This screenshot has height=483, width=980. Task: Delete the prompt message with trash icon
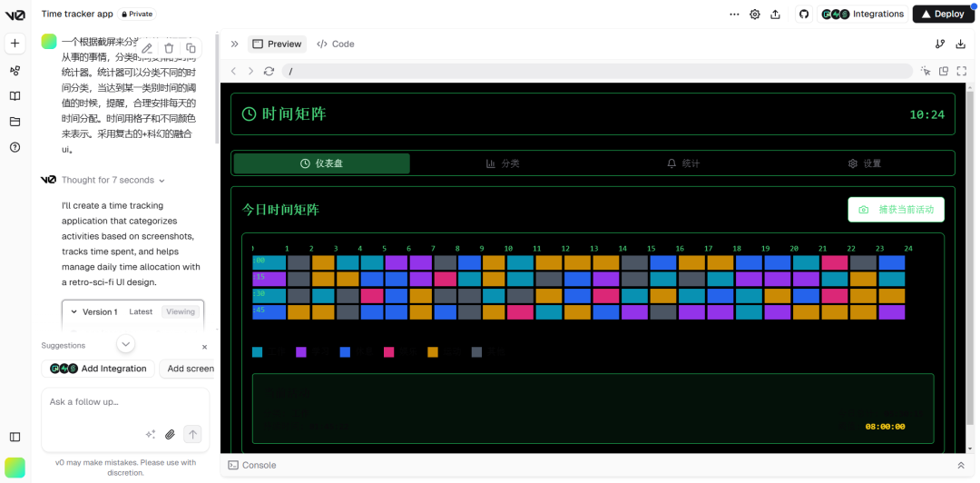pos(169,48)
